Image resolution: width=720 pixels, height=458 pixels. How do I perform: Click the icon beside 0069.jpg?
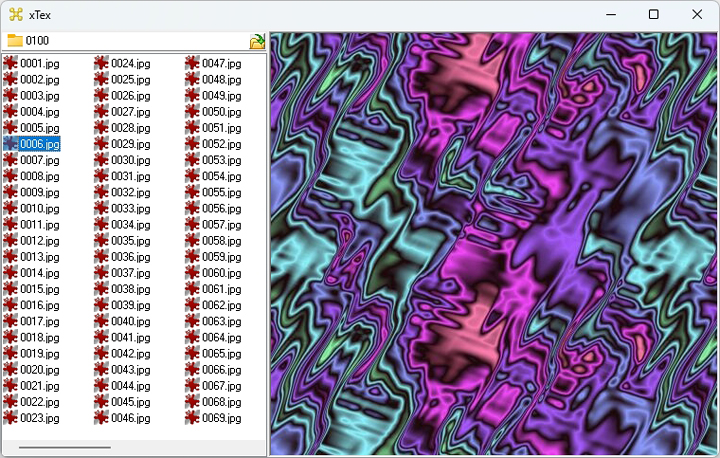(193, 418)
